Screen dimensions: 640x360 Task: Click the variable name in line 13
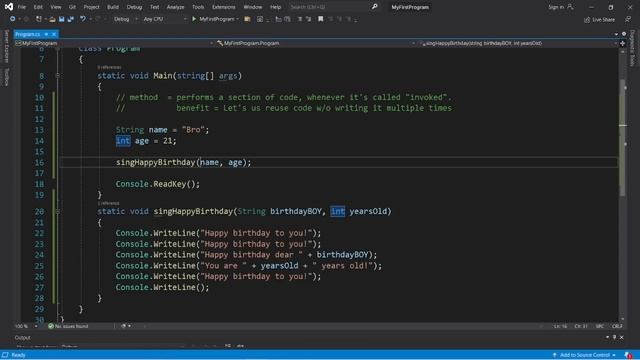[x=158, y=130]
